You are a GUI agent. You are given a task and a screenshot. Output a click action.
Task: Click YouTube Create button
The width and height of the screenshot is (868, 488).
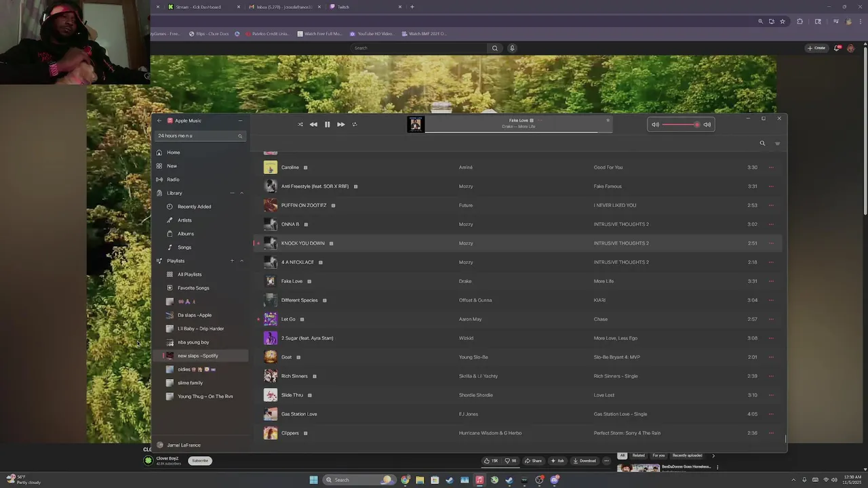(816, 48)
